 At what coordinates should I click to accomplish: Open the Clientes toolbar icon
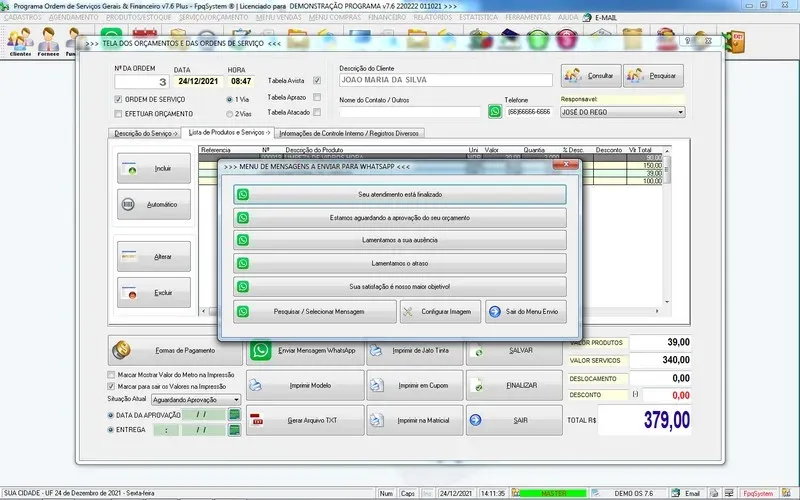(x=20, y=40)
